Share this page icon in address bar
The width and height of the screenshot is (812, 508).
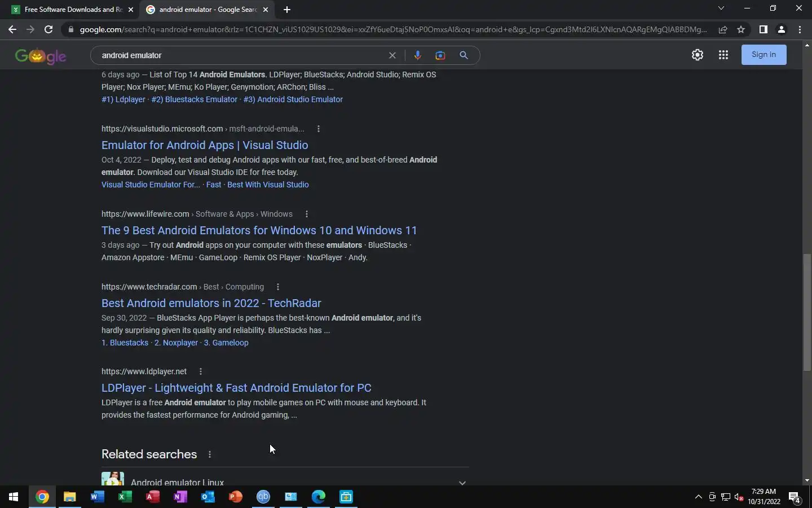(x=723, y=29)
